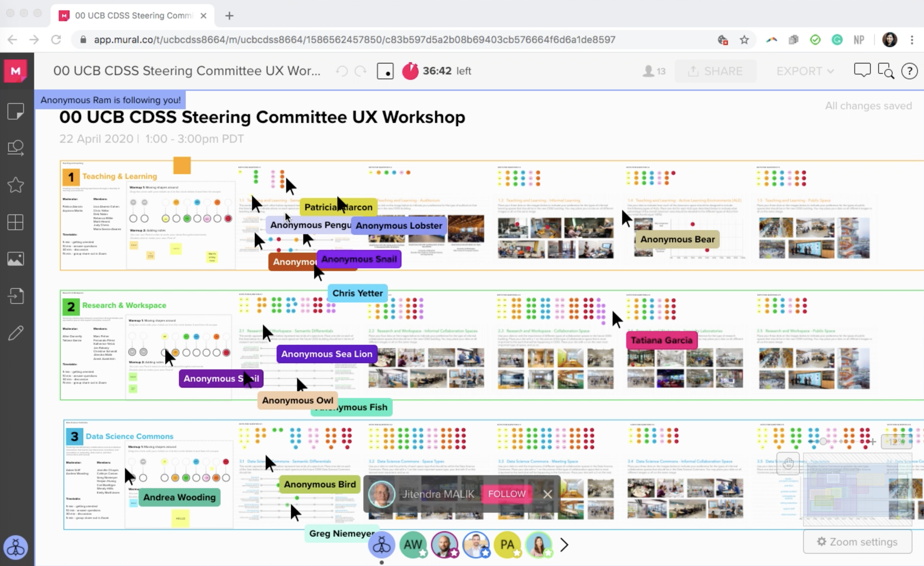This screenshot has height=566, width=924.
Task: Open the images tool in sidebar
Action: [16, 259]
